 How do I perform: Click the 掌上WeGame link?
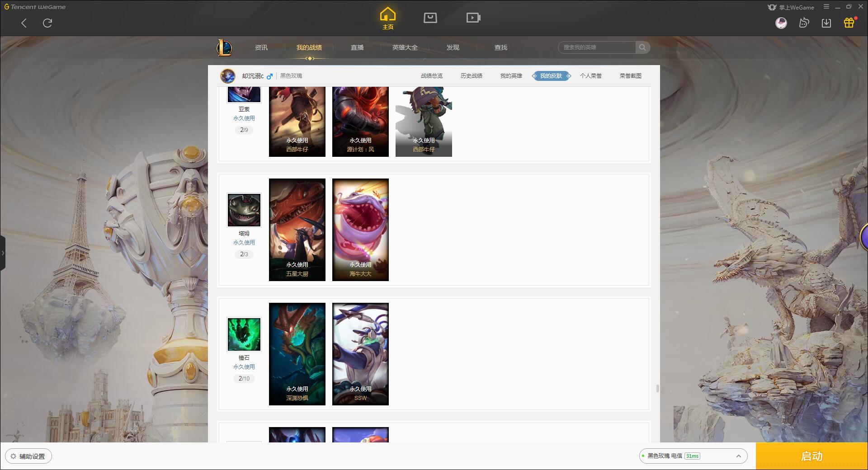pos(791,7)
